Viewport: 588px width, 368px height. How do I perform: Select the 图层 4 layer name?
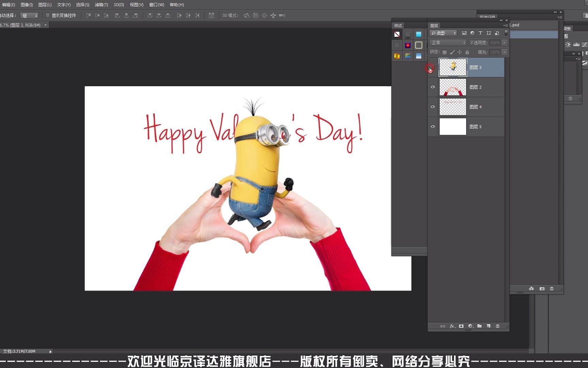475,107
